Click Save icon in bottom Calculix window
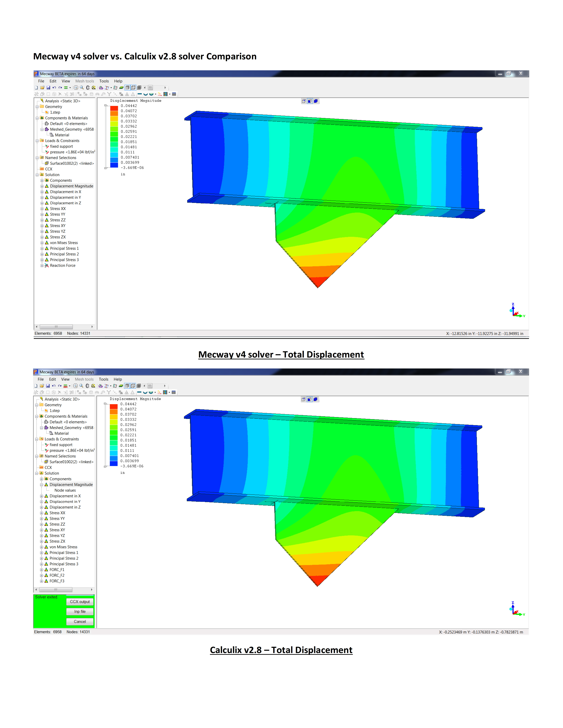Viewport: 563px width, 728px height. click(x=48, y=386)
